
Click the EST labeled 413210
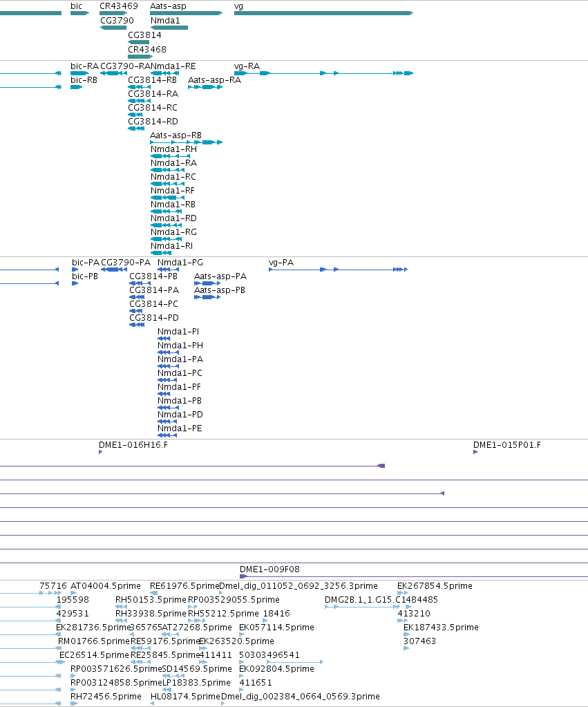click(x=414, y=614)
